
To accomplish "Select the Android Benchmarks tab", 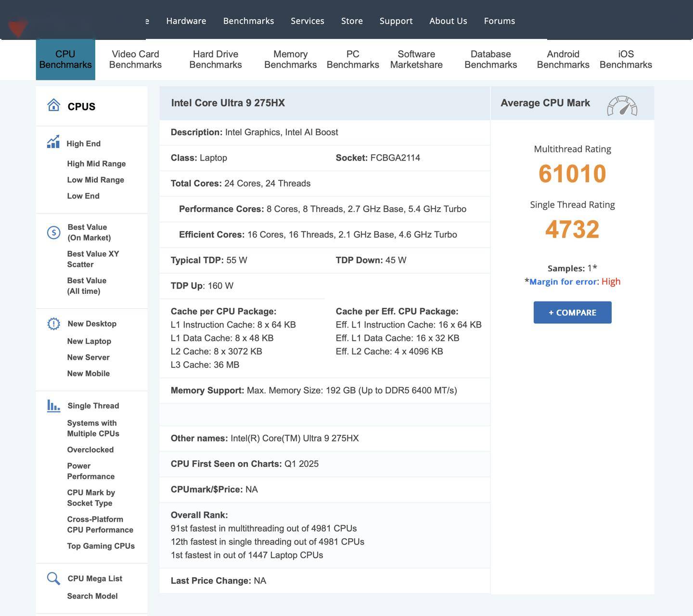I will coord(563,60).
